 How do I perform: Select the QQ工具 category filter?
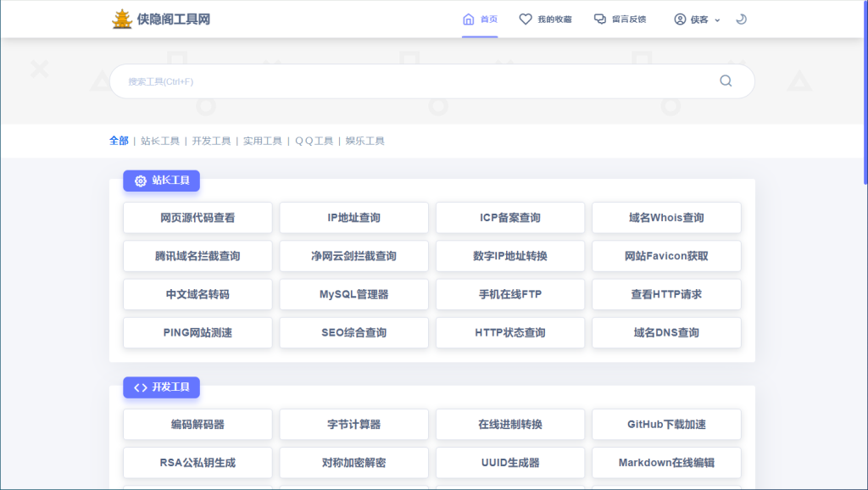(314, 141)
